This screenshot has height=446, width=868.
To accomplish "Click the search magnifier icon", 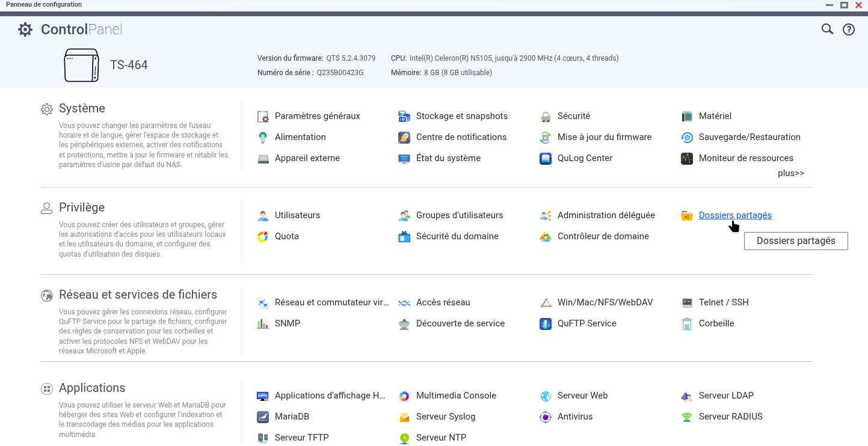I will point(827,29).
